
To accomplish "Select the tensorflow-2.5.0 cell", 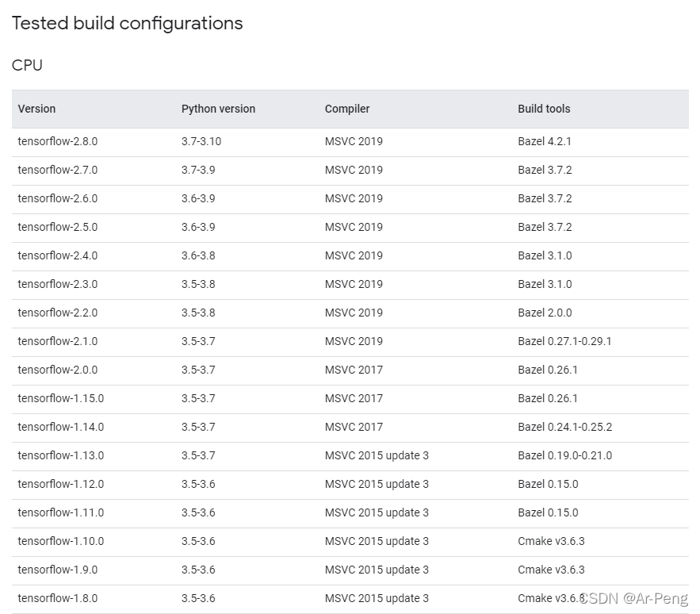I will (x=58, y=227).
